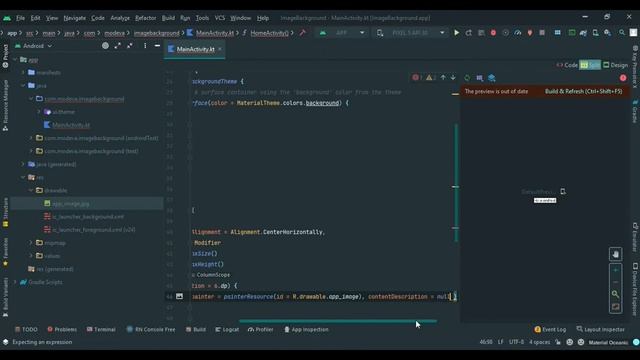Click the red Stop/record toolbar icon
640x360 pixels.
[493, 33]
